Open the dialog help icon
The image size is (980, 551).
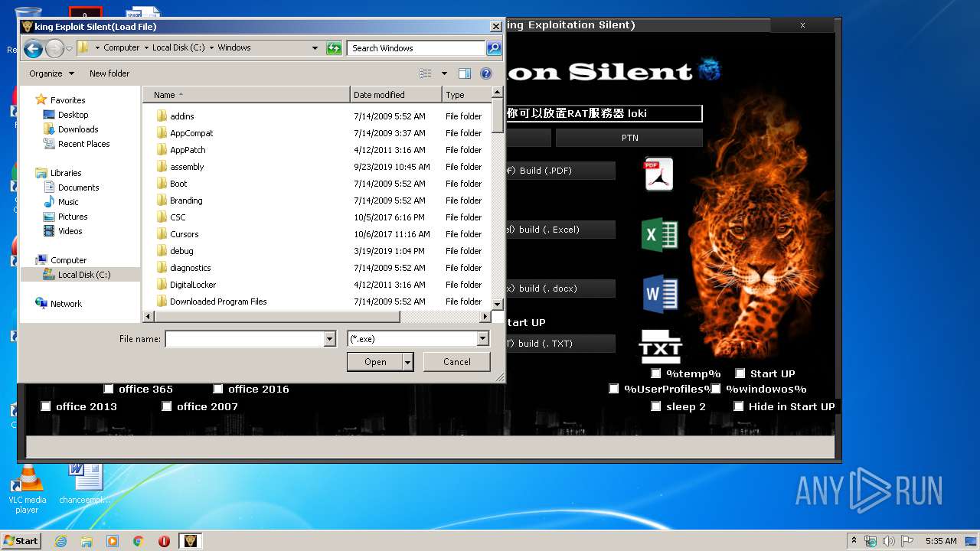486,73
